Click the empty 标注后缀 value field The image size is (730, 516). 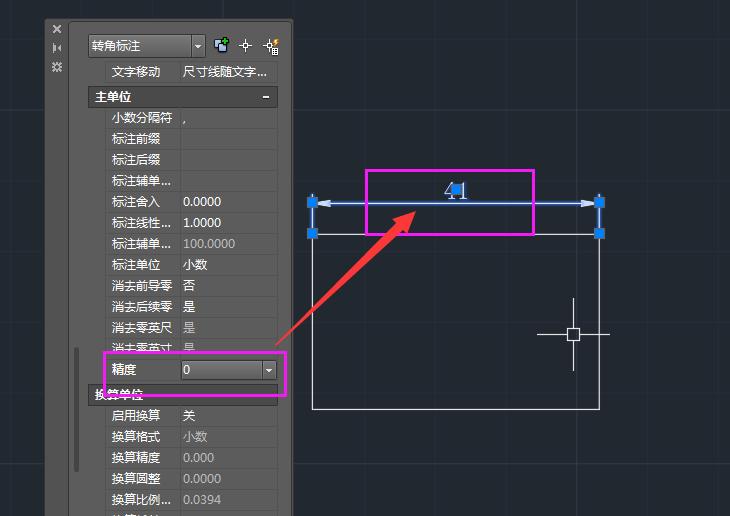pyautogui.click(x=229, y=160)
